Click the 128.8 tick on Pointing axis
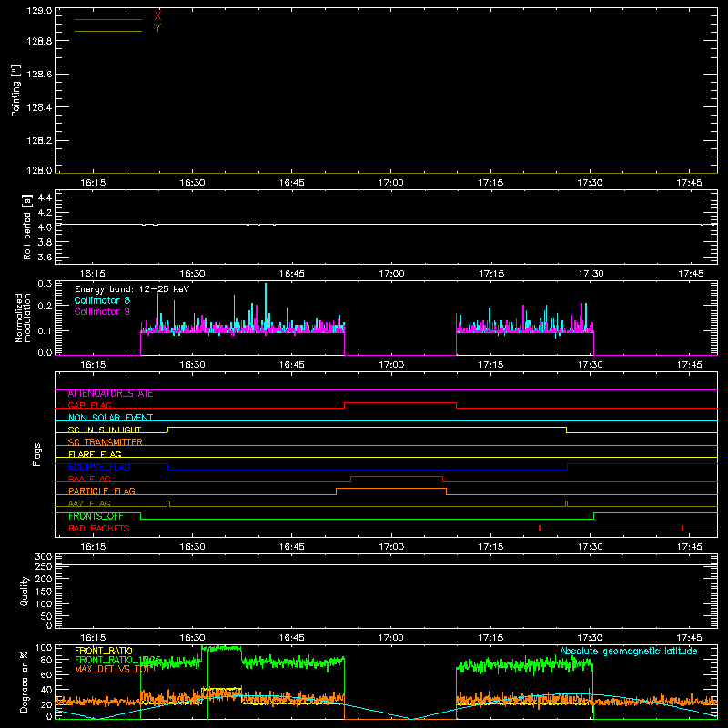The height and width of the screenshot is (728, 728). click(x=39, y=41)
